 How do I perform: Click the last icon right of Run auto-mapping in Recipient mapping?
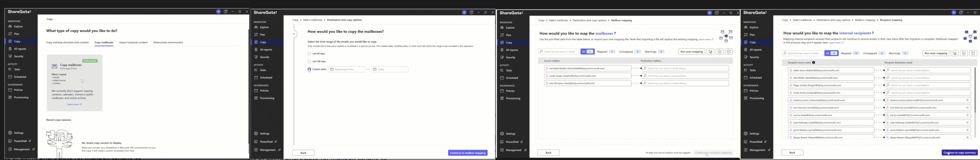point(973,53)
